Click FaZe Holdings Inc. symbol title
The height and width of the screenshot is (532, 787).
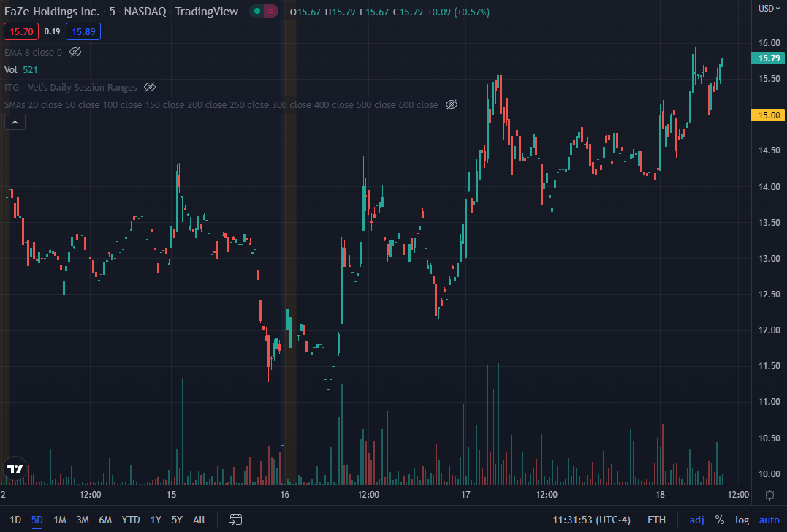click(x=52, y=12)
